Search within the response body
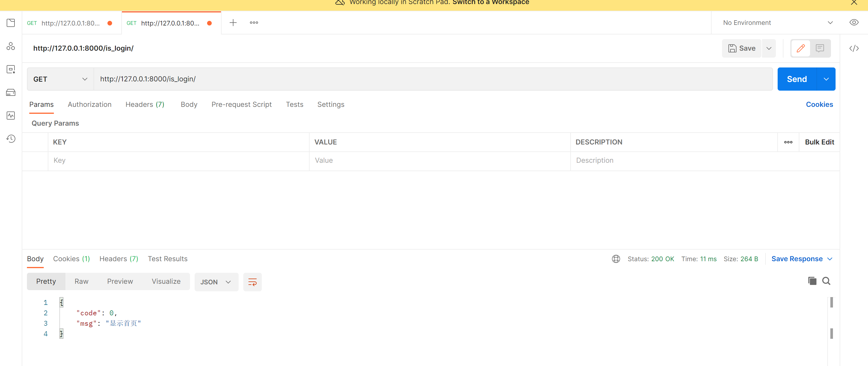The image size is (868, 366). click(826, 281)
